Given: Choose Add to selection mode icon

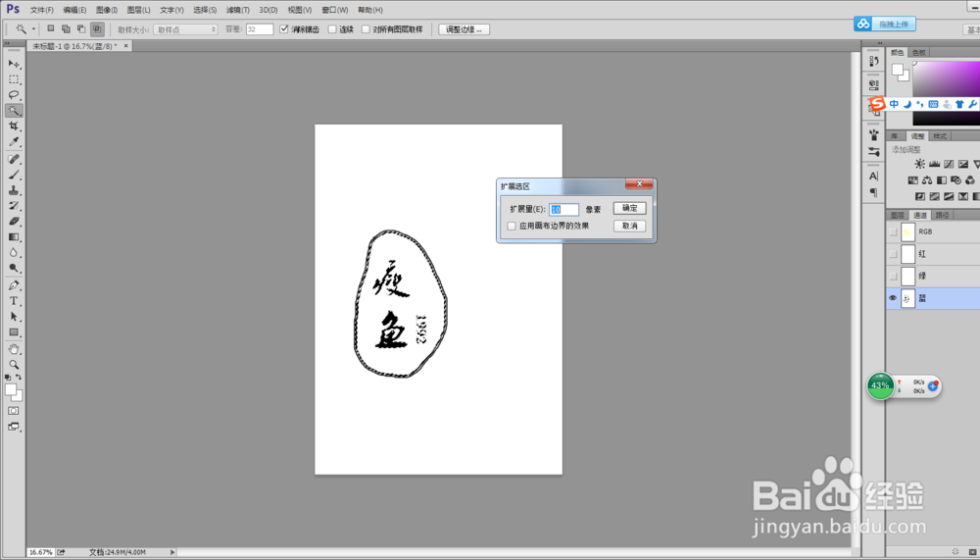Looking at the screenshot, I should pos(66,28).
